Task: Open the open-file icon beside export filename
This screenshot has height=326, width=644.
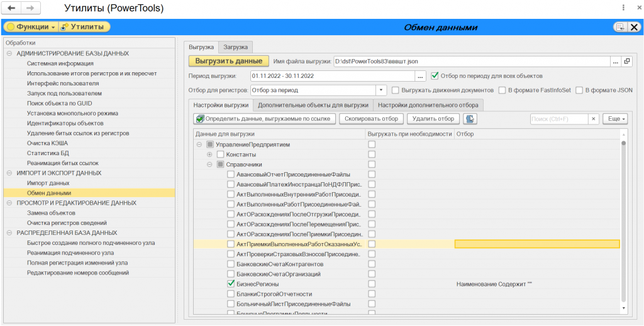Action: (626, 61)
